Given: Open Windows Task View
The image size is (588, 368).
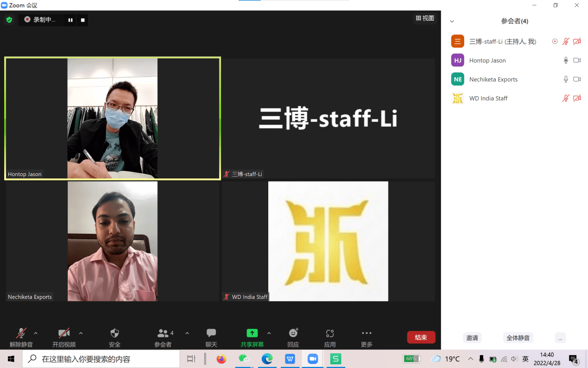Looking at the screenshot, I should coord(191,359).
